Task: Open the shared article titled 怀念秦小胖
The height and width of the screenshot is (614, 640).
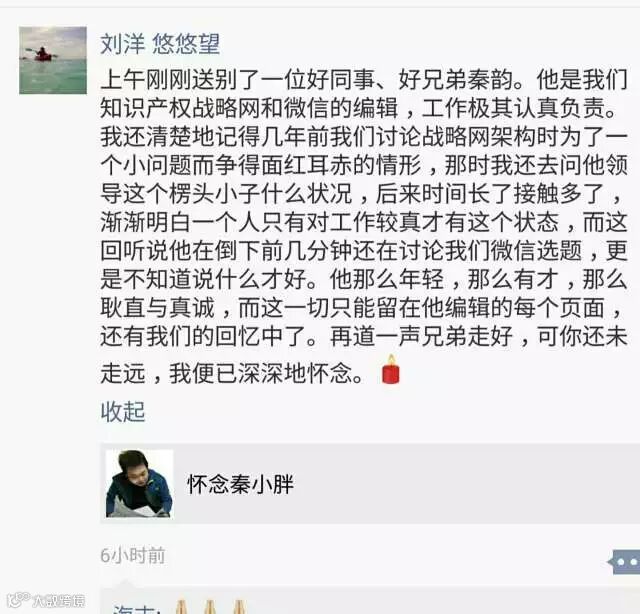Action: pyautogui.click(x=240, y=484)
